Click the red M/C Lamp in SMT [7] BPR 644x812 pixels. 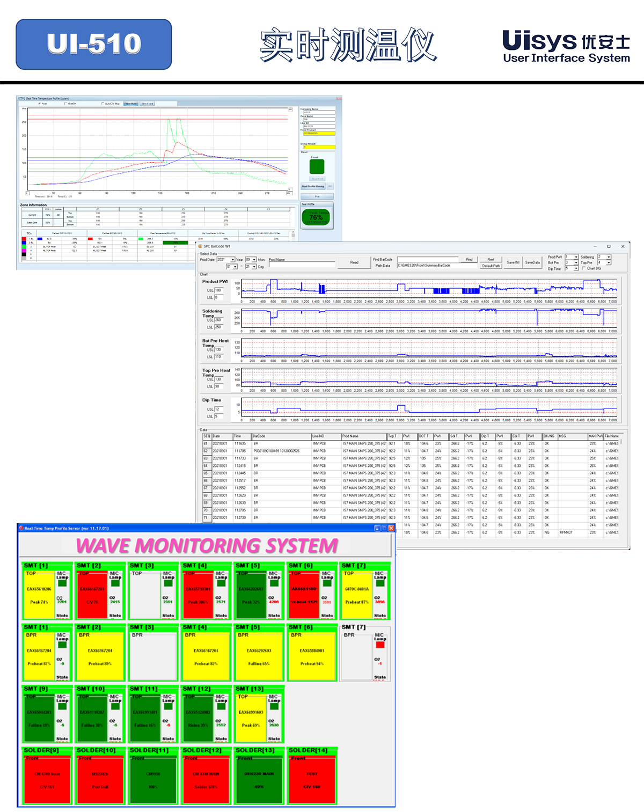pos(380,645)
